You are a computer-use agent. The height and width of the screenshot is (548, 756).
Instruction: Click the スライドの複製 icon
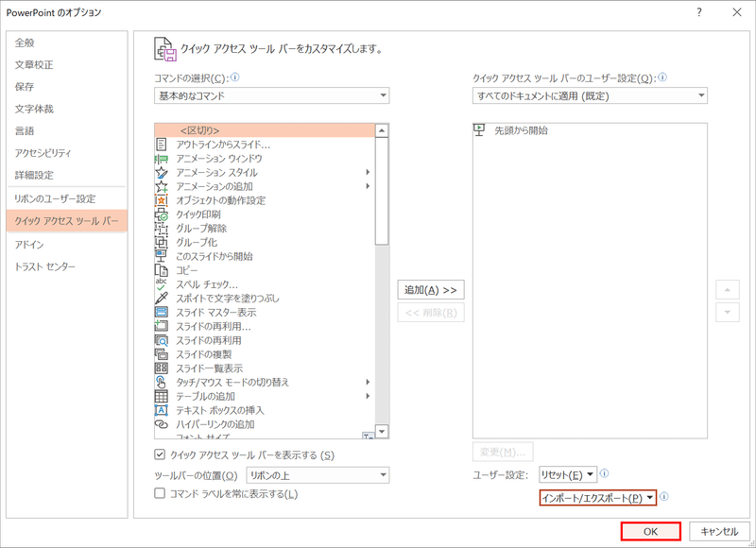tap(162, 353)
